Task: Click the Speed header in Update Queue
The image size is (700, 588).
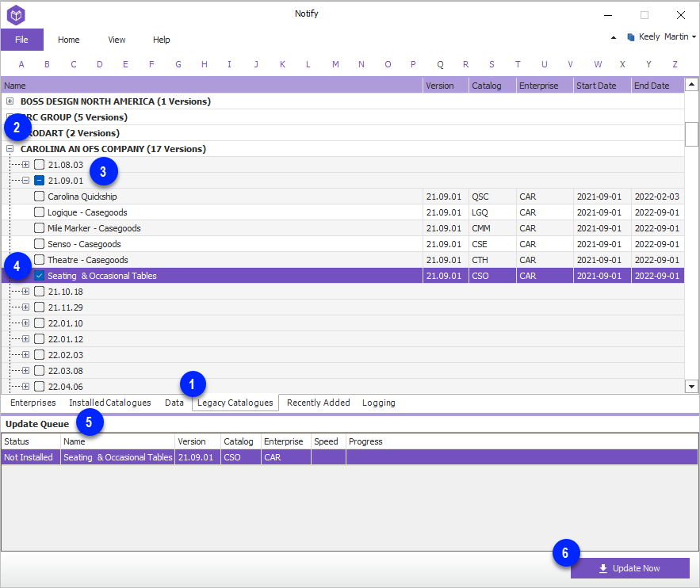Action: pyautogui.click(x=328, y=441)
